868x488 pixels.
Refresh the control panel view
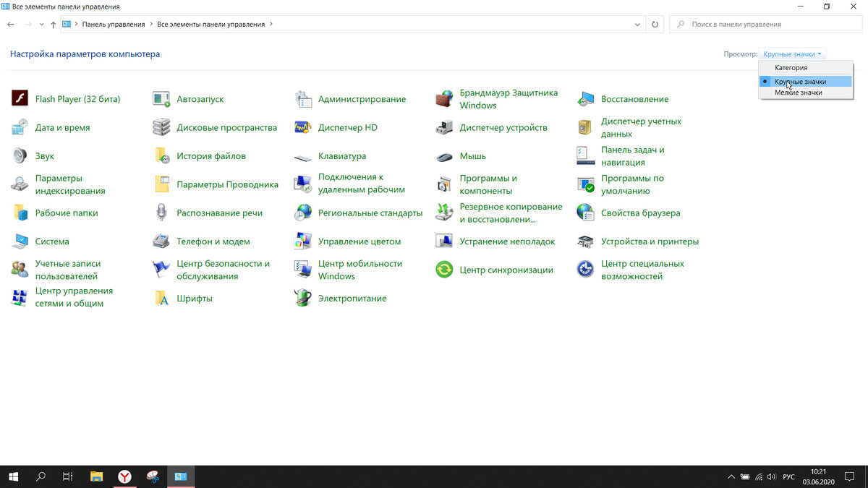(655, 25)
